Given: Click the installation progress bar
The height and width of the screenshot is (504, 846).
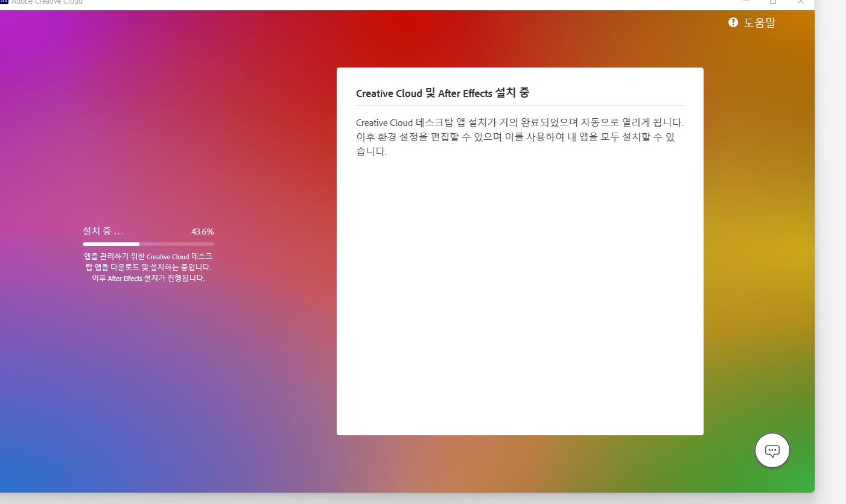Looking at the screenshot, I should (x=148, y=244).
